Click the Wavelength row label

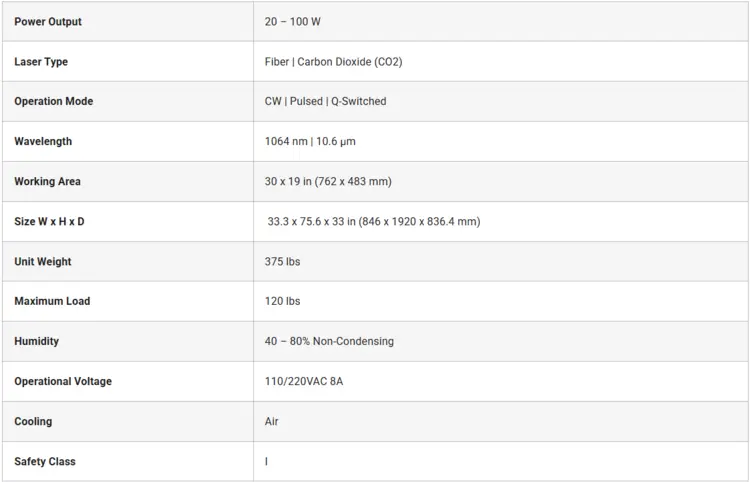[x=43, y=142]
